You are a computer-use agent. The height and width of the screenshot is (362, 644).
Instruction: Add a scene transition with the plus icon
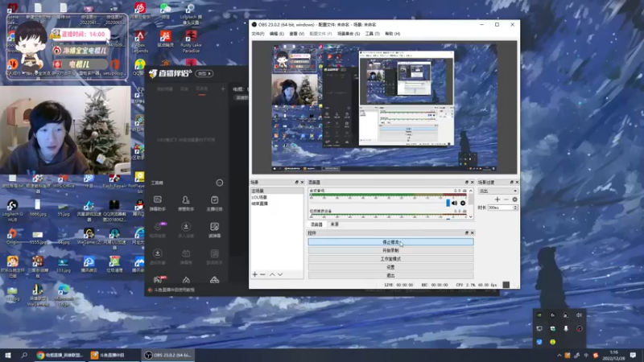click(497, 200)
